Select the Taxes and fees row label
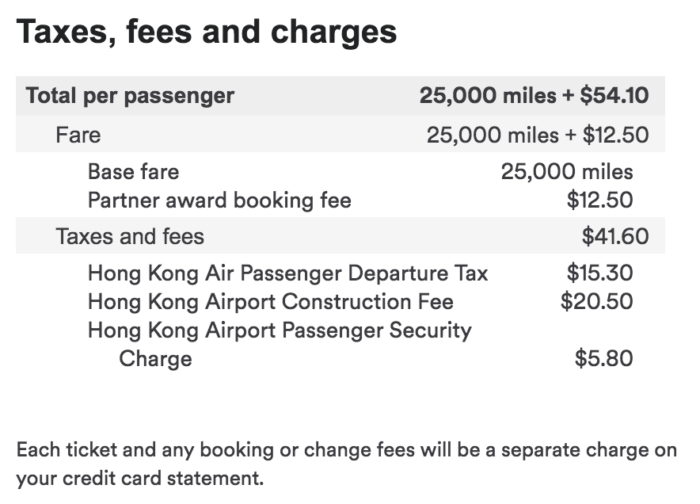The width and height of the screenshot is (700, 504). click(x=130, y=236)
